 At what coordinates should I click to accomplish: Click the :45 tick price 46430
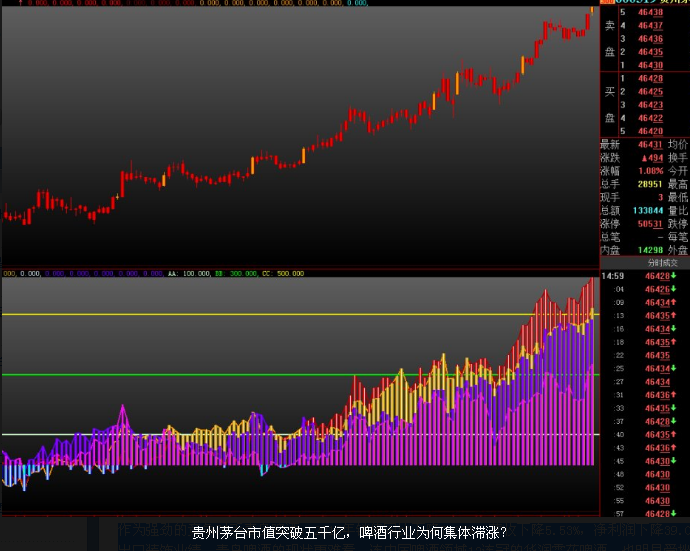pos(657,461)
